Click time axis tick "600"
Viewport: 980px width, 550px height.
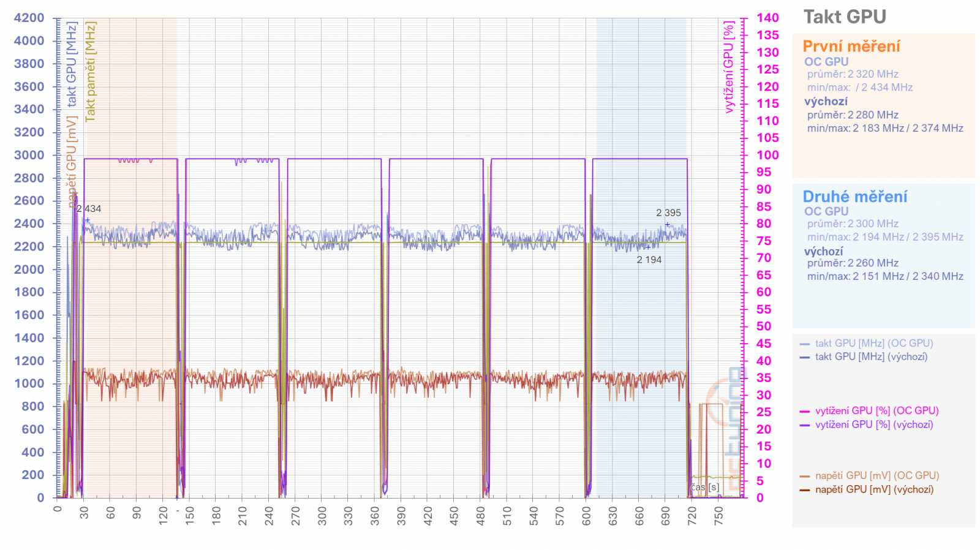click(587, 516)
